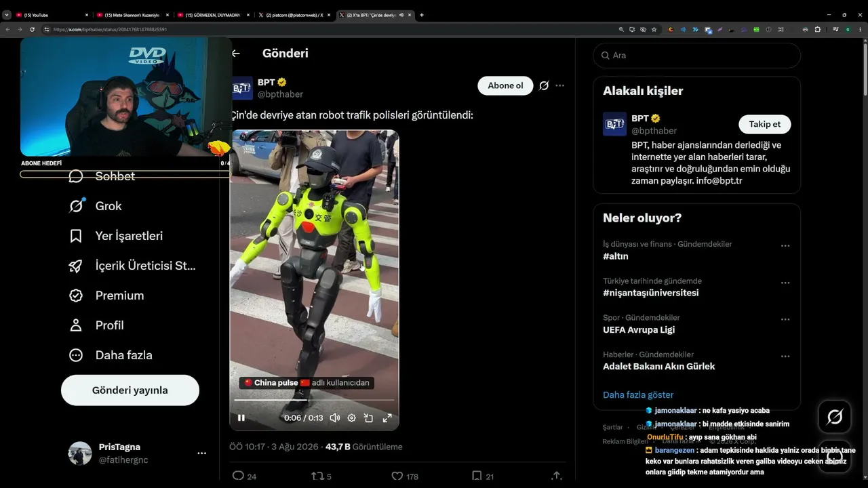Image resolution: width=868 pixels, height=488 pixels.
Task: Open the three-dot menu on BPT's post
Action: (x=560, y=85)
